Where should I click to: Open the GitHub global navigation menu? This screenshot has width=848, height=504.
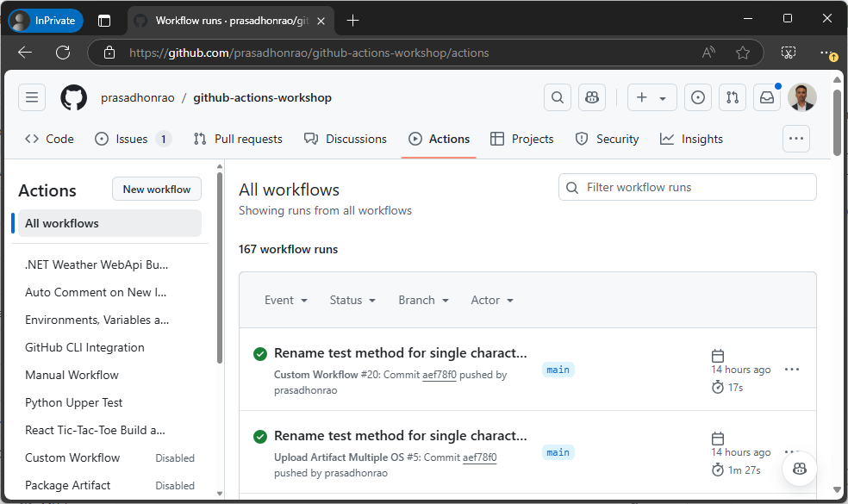click(x=32, y=97)
